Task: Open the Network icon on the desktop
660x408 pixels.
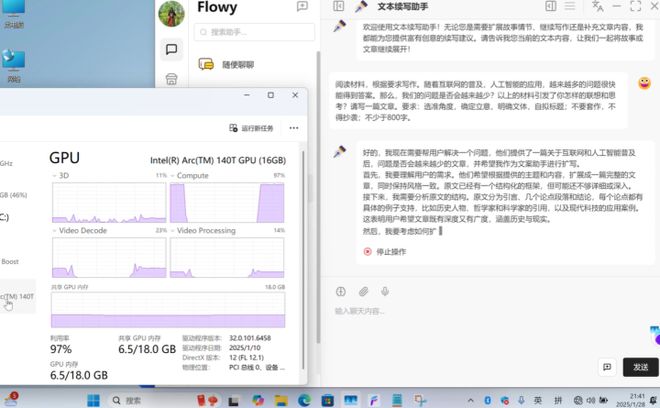Action: tap(13, 66)
